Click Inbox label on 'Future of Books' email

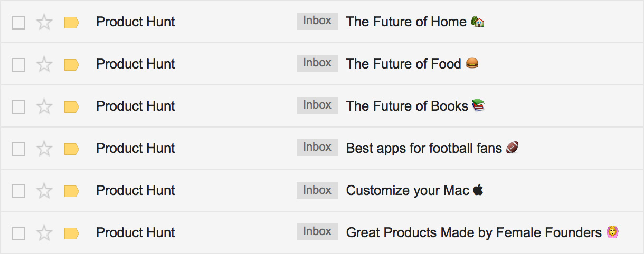(x=317, y=105)
